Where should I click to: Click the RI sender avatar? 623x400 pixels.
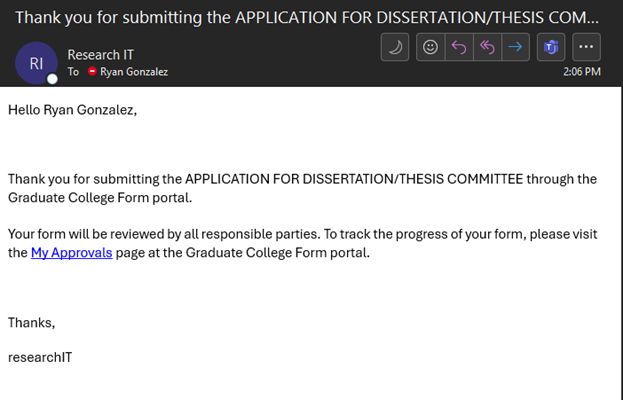tap(36, 63)
